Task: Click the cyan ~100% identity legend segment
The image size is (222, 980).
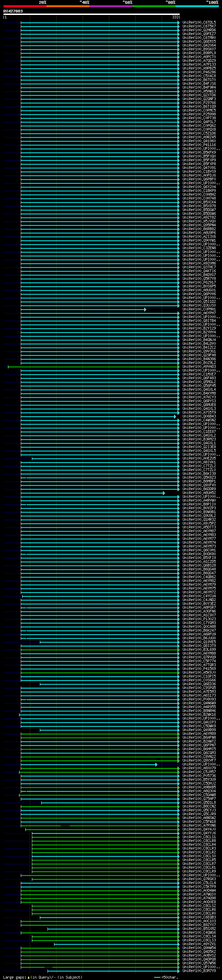Action: click(x=197, y=6)
